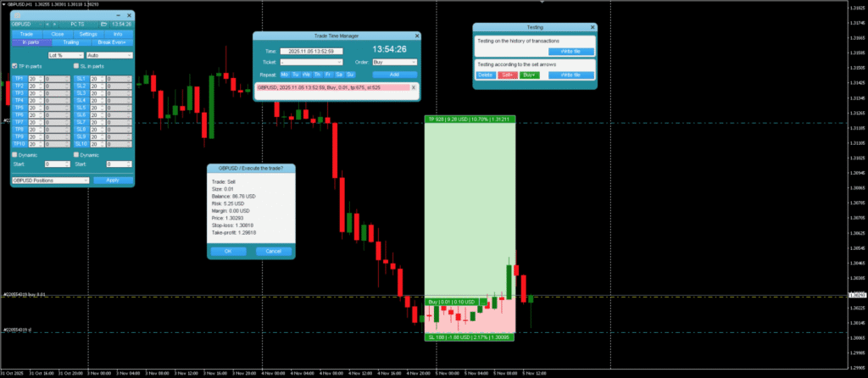The width and height of the screenshot is (868, 378).
Task: Enable the SL in parts checkbox
Action: click(x=76, y=66)
